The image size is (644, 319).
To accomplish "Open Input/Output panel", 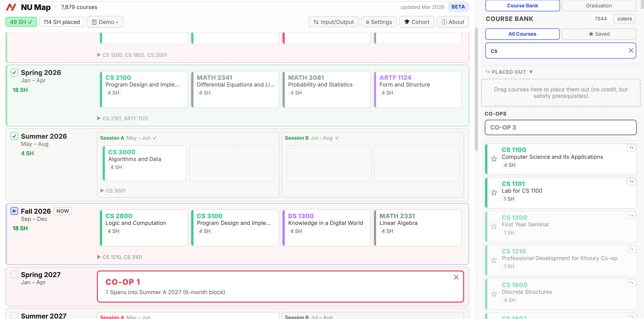I will point(333,22).
